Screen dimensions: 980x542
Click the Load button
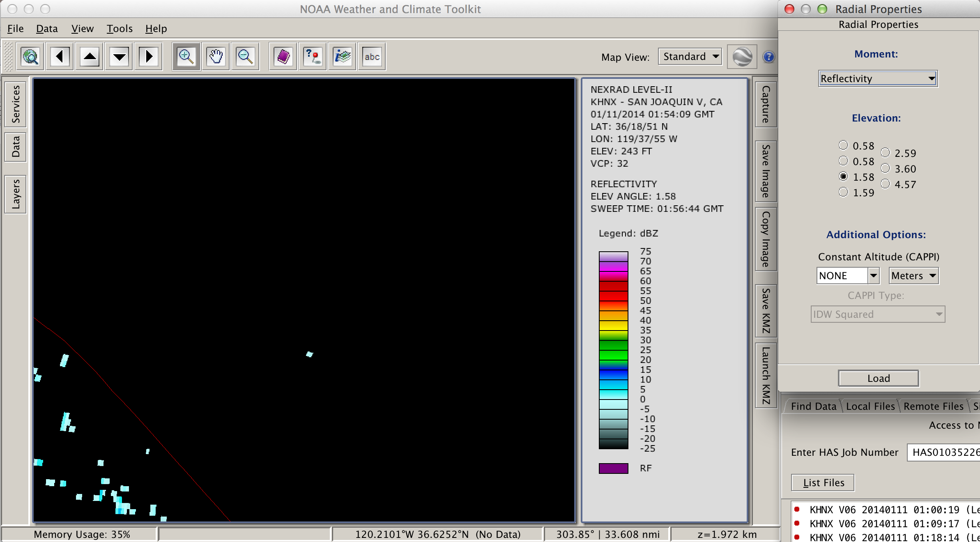coord(879,378)
